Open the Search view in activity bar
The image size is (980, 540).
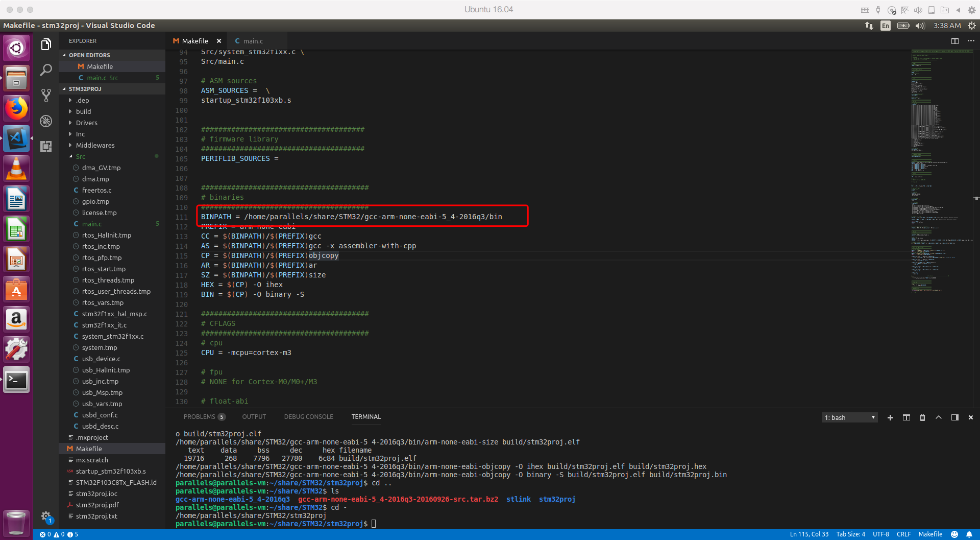(46, 69)
